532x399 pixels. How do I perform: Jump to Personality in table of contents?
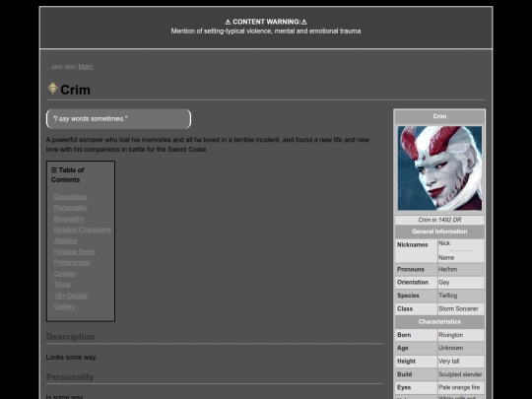[70, 208]
